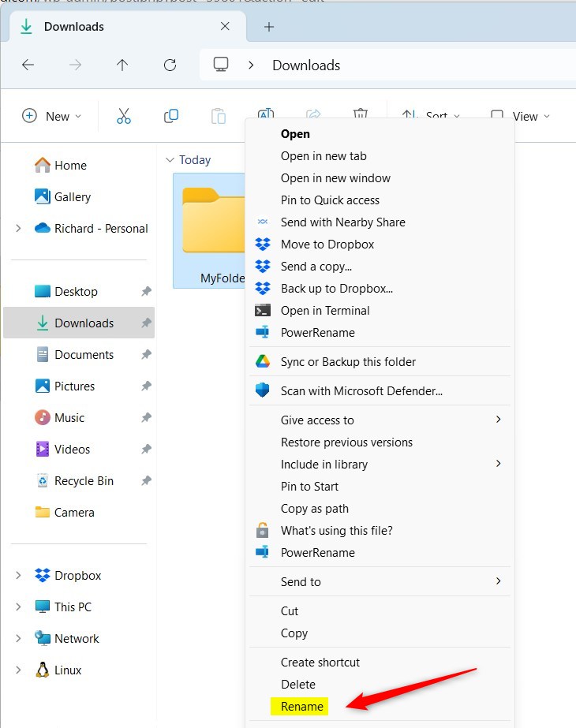Open Gallery in the sidebar
Image resolution: width=576 pixels, height=728 pixels.
(x=62, y=197)
